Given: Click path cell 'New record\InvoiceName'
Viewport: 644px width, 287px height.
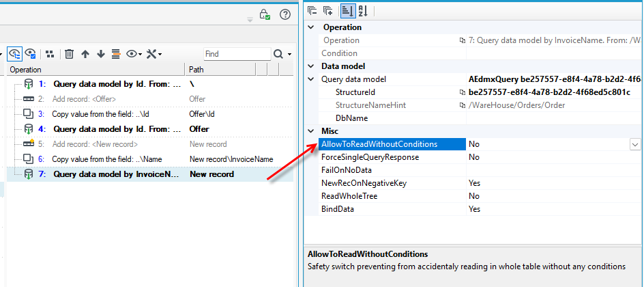Looking at the screenshot, I should pos(231,159).
